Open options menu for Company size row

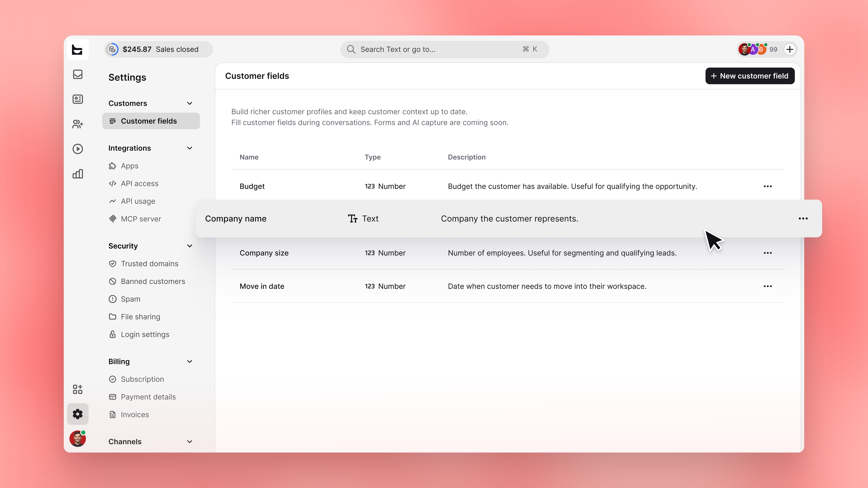tap(768, 253)
